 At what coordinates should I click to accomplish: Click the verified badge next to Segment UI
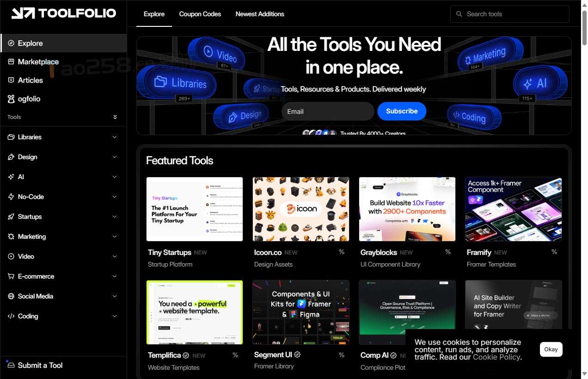click(298, 354)
